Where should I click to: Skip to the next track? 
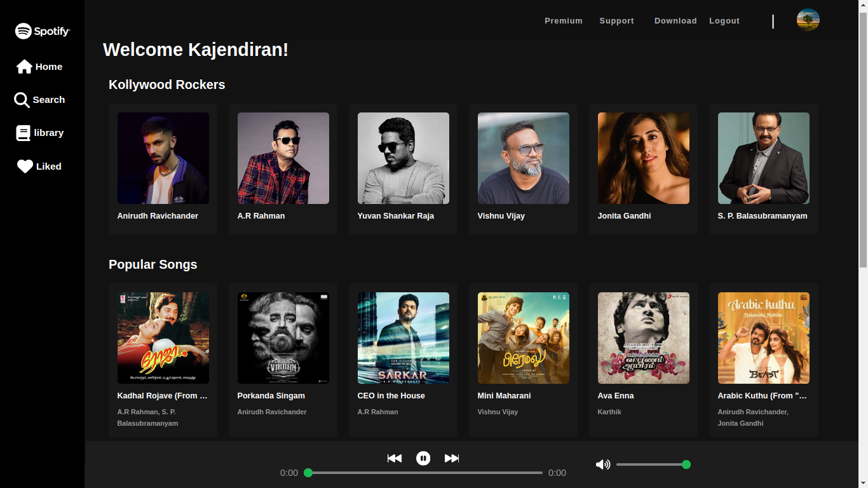click(x=452, y=457)
